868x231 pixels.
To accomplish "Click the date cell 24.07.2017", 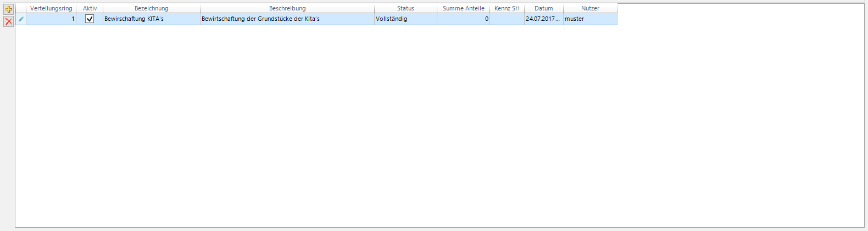I will click(x=543, y=19).
